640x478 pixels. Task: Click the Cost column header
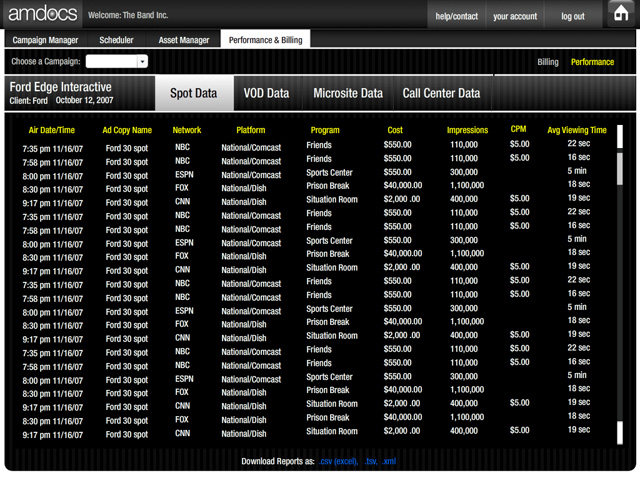click(x=395, y=130)
